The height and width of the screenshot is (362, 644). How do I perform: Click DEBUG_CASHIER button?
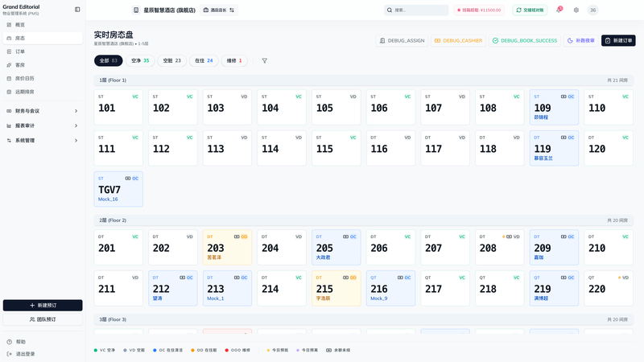[458, 41]
